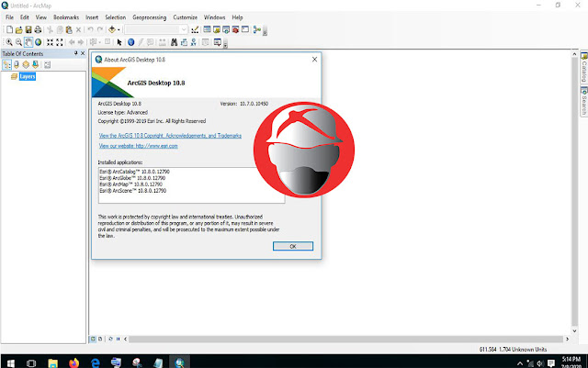Viewport: 588px width, 368px height.
Task: Select the Zoom In tool
Action: point(9,42)
